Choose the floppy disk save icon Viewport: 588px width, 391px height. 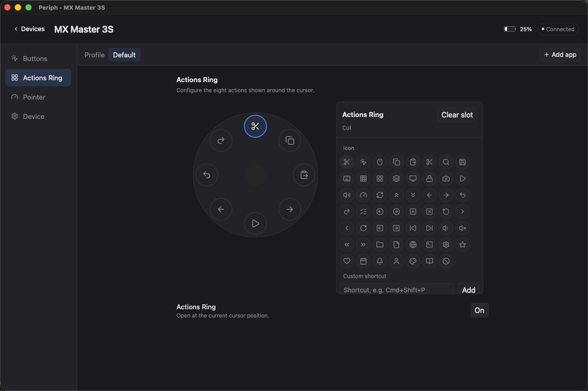(x=463, y=162)
